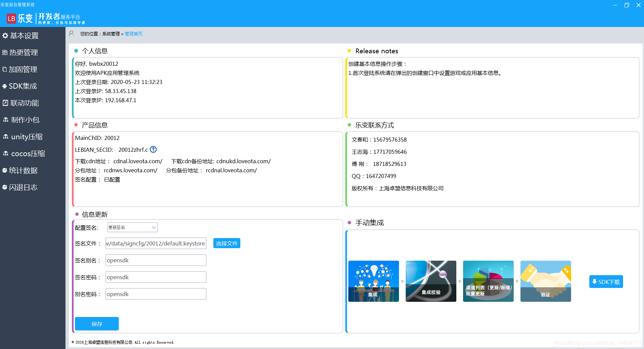Click the 本次登录IP: 192.168.47.1 text
The height and width of the screenshot is (349, 644).
click(106, 100)
